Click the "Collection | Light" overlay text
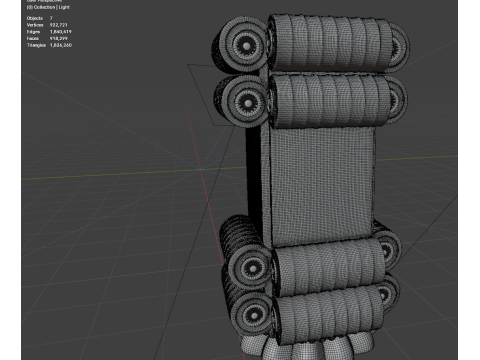This screenshot has height=360, width=480. click(x=48, y=7)
